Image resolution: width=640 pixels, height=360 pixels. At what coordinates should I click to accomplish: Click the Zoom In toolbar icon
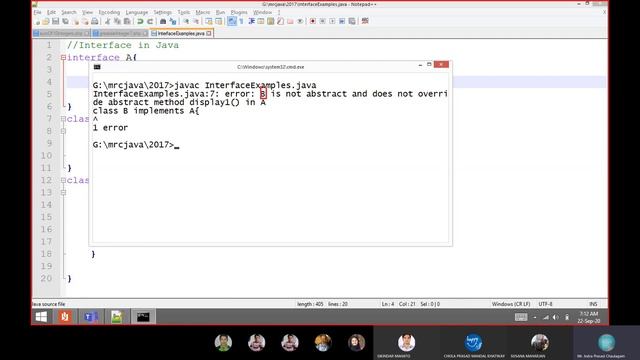click(x=186, y=21)
